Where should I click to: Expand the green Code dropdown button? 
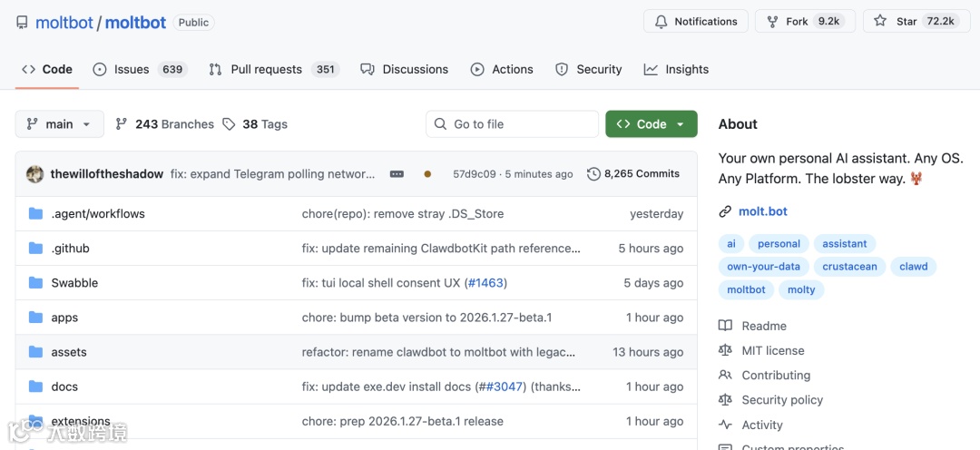tap(652, 124)
